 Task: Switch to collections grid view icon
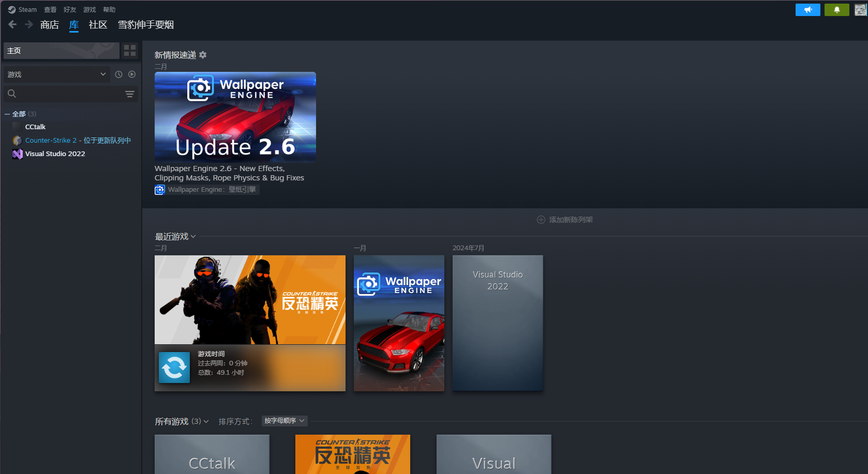point(130,50)
